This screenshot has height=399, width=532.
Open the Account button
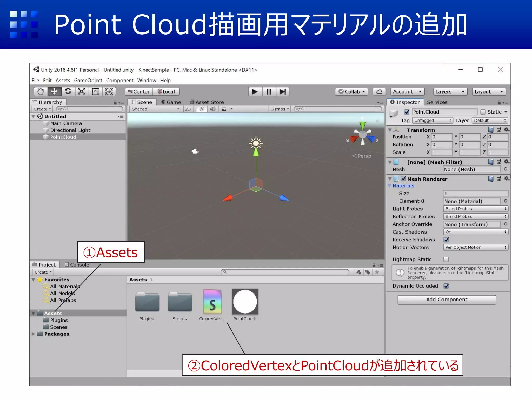(x=407, y=91)
